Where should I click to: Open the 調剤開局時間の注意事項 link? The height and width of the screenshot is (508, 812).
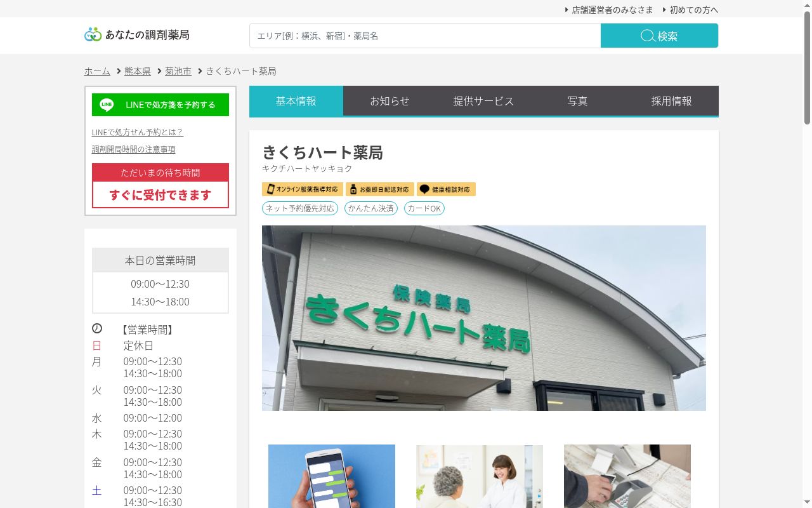(x=134, y=149)
